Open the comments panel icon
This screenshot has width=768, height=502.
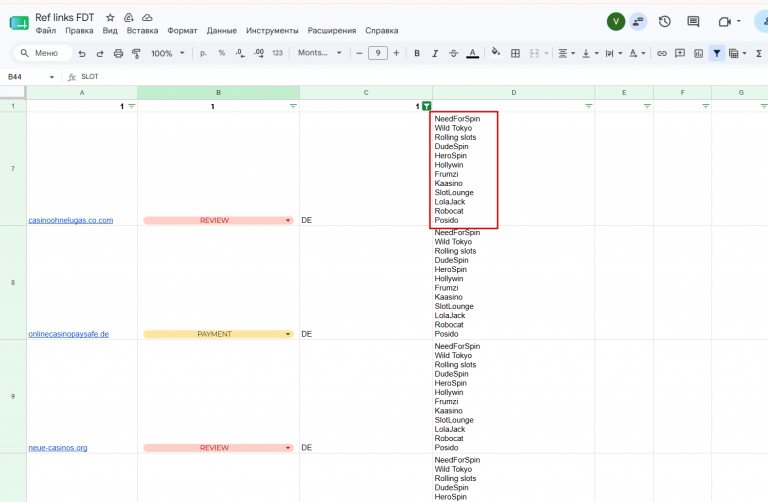[x=693, y=21]
